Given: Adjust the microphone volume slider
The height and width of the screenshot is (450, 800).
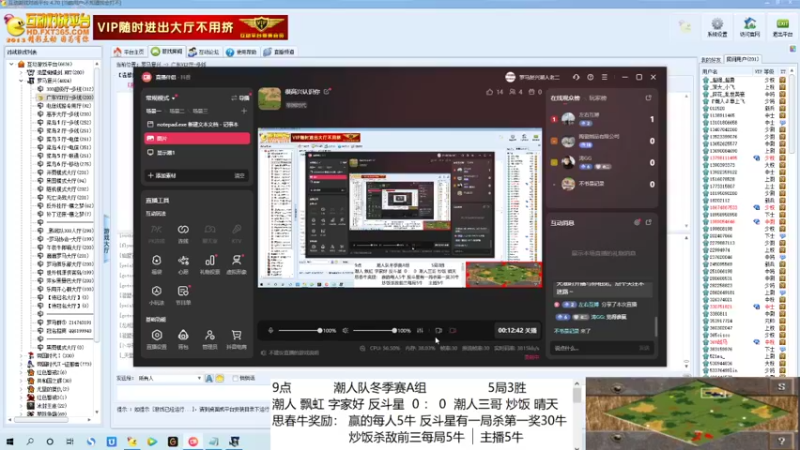Looking at the screenshot, I should [299, 331].
